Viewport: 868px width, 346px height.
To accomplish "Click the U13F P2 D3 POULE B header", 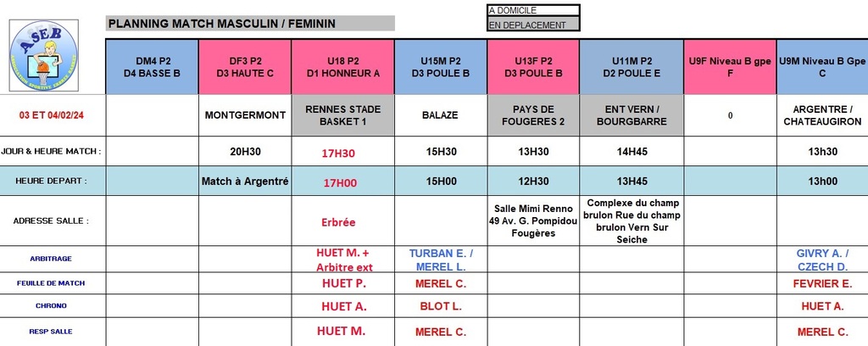I will tap(533, 66).
